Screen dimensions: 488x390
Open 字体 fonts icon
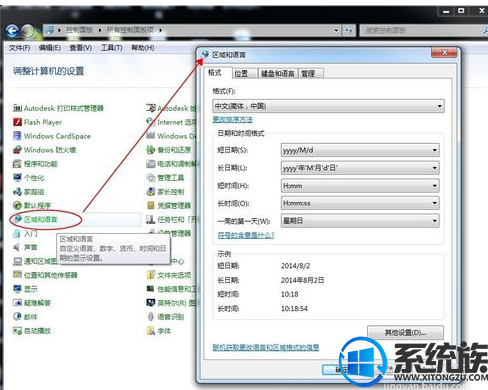point(151,331)
